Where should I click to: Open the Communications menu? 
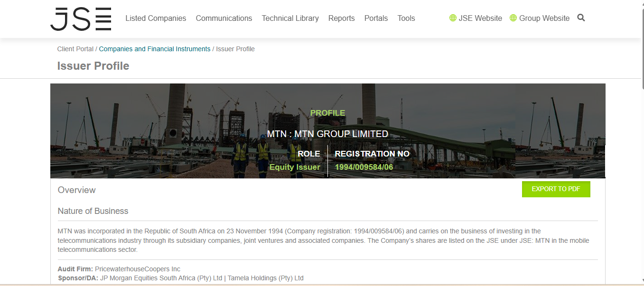[x=224, y=18]
